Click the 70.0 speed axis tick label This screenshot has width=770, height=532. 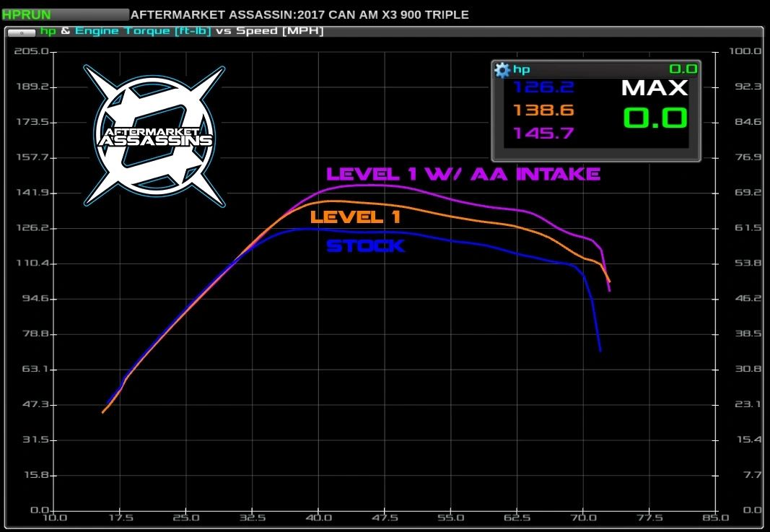tap(583, 518)
